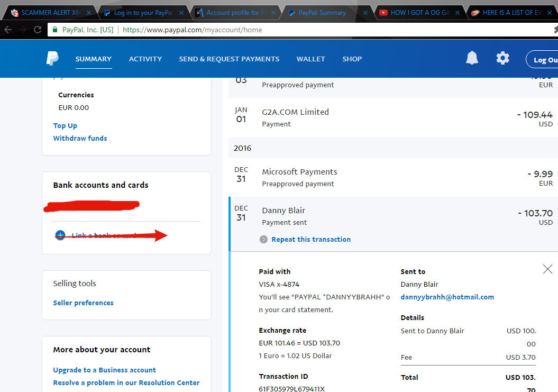558x392 pixels.
Task: Open the WALLET section
Action: (310, 59)
